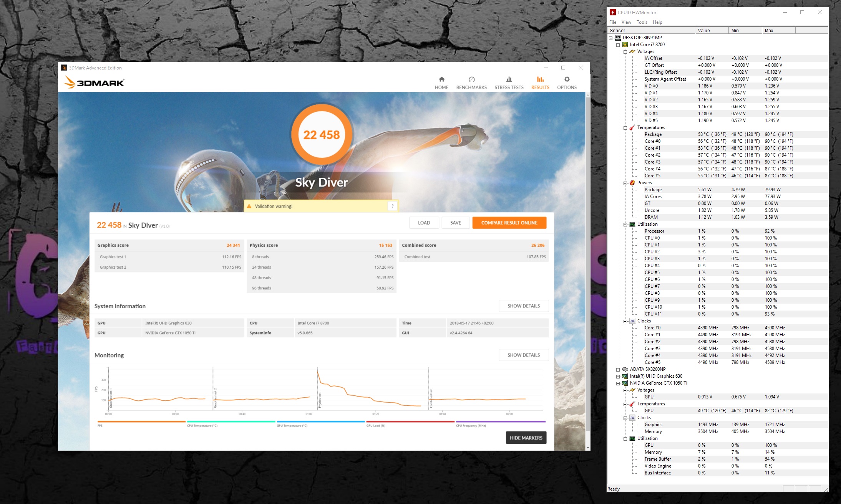The height and width of the screenshot is (504, 841).
Task: Click the Value column header
Action: 712,30
